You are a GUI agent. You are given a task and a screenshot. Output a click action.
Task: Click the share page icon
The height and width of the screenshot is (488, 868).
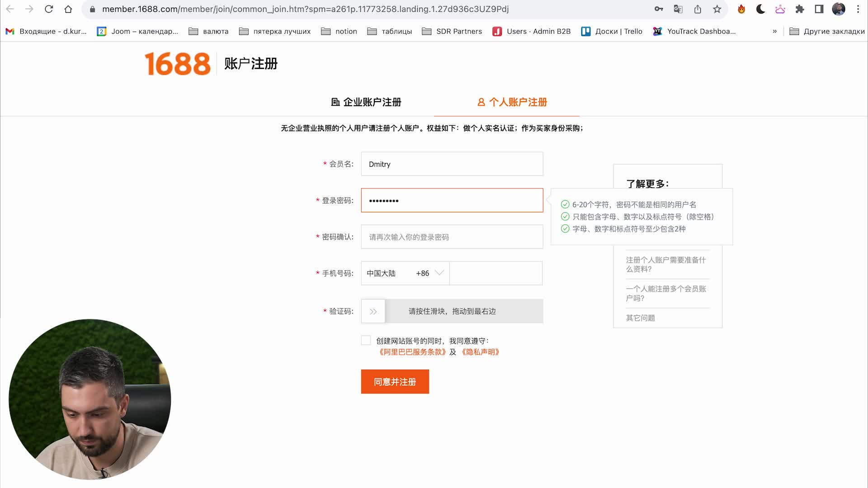[698, 9]
